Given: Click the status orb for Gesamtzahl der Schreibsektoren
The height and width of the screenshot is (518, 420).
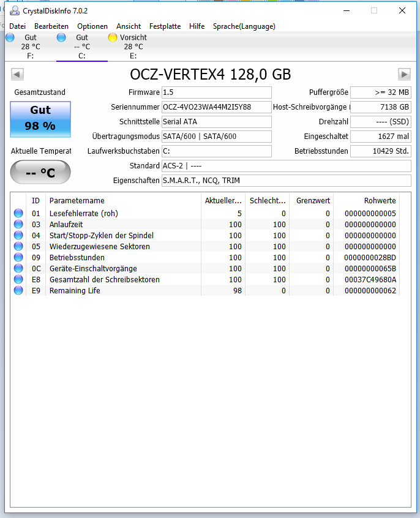Looking at the screenshot, I should (18, 279).
